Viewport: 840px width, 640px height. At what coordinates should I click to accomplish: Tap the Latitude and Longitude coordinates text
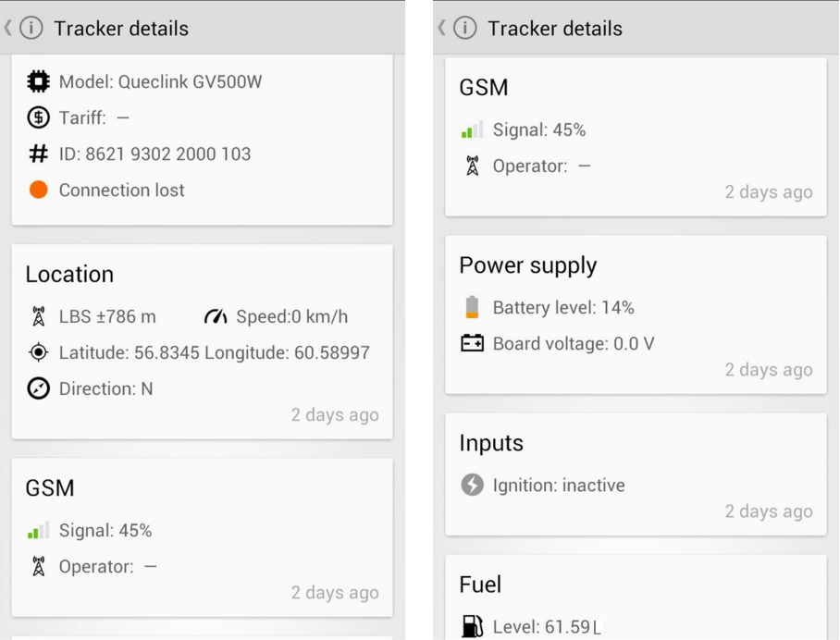(215, 352)
